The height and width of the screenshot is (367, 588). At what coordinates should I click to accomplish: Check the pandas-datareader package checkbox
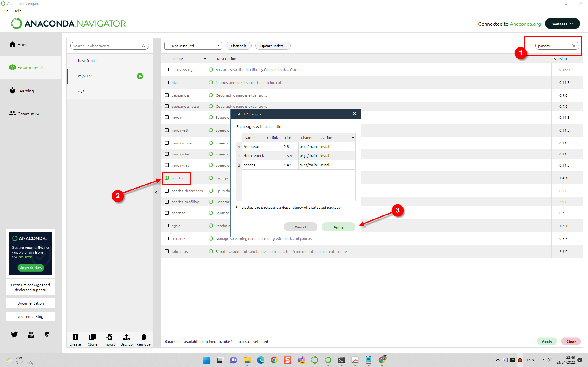point(167,191)
